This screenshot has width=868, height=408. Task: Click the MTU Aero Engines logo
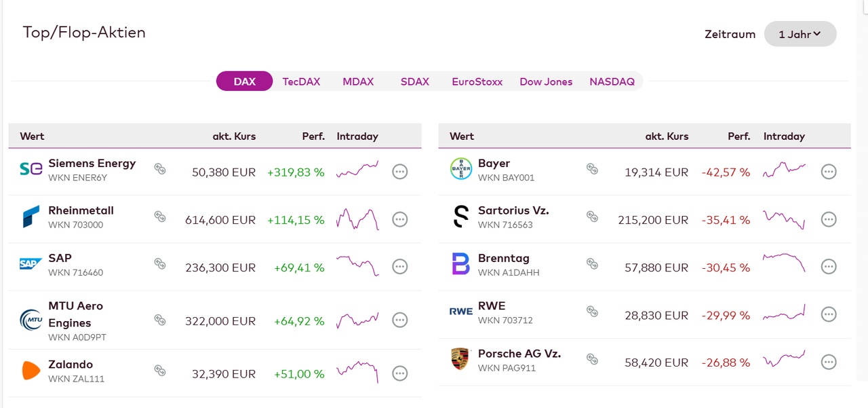pos(31,320)
